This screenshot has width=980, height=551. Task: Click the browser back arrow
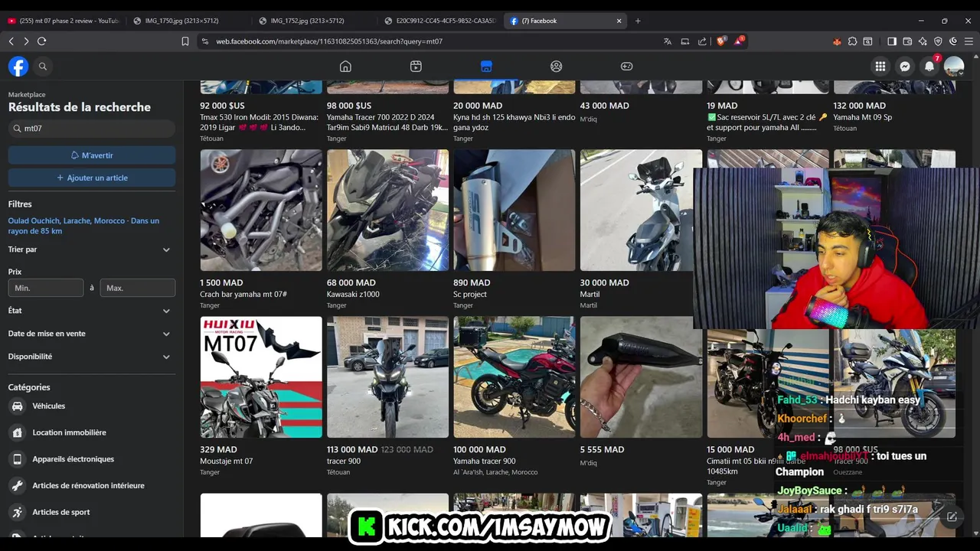(11, 41)
